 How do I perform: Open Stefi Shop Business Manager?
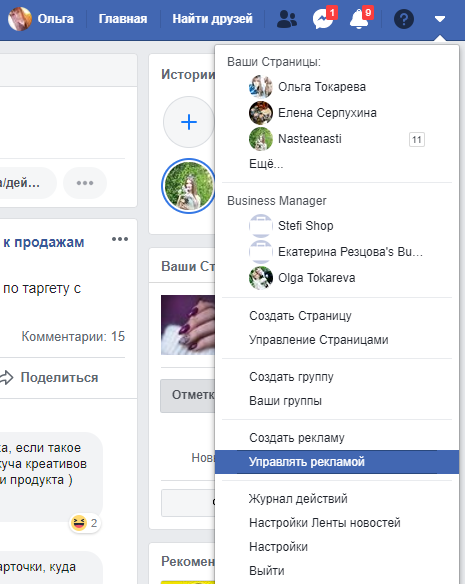coord(306,226)
